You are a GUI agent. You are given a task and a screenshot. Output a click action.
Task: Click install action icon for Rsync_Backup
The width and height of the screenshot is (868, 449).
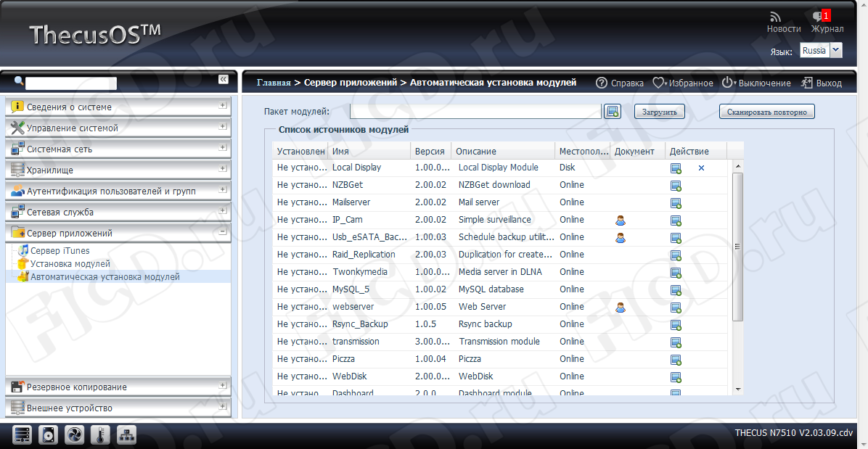coord(676,325)
